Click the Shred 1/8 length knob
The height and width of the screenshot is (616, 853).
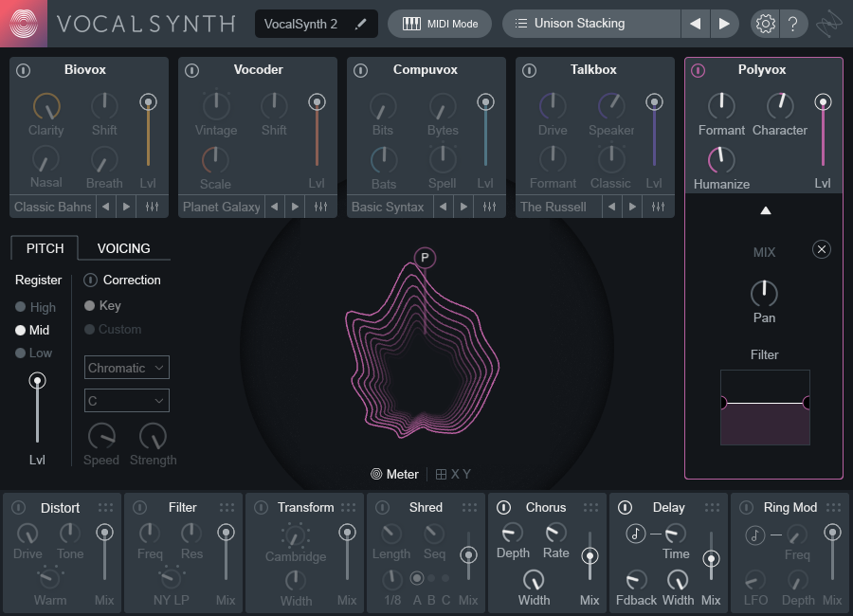point(392,580)
